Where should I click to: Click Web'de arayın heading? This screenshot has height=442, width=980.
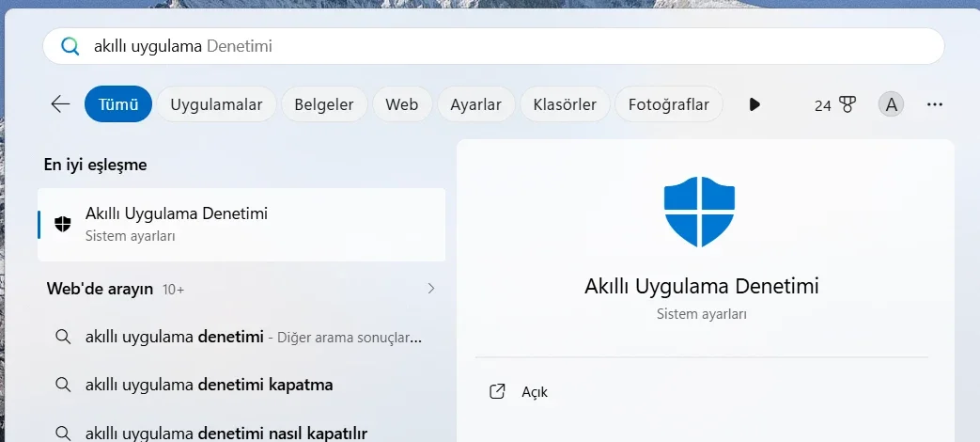point(100,289)
